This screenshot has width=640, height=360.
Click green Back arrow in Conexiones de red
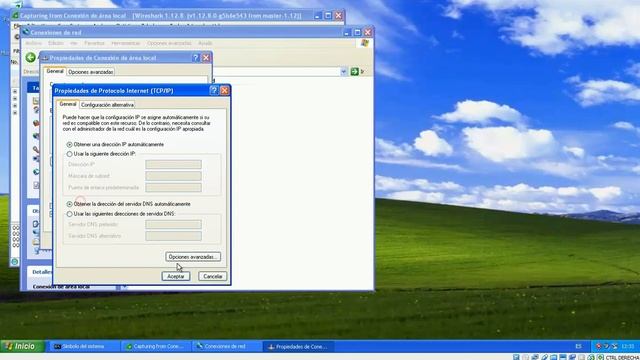coord(31,58)
